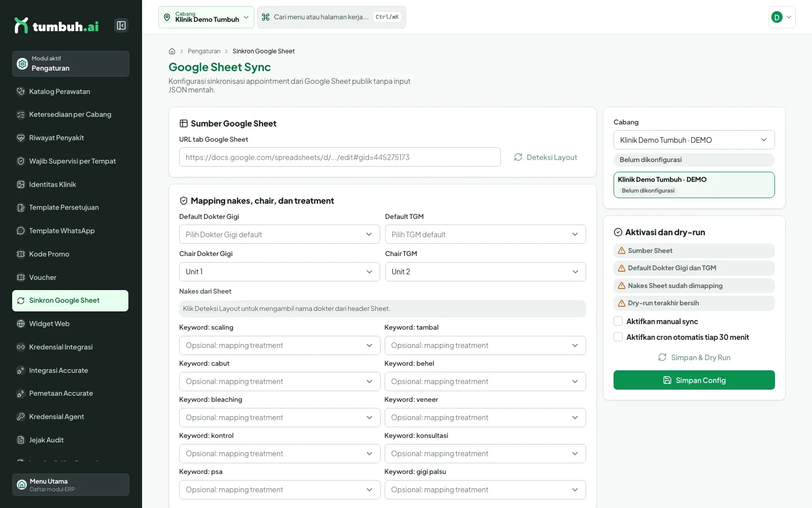Open the Keyword: scaling mapping dropdown
This screenshot has height=508, width=812.
(279, 345)
